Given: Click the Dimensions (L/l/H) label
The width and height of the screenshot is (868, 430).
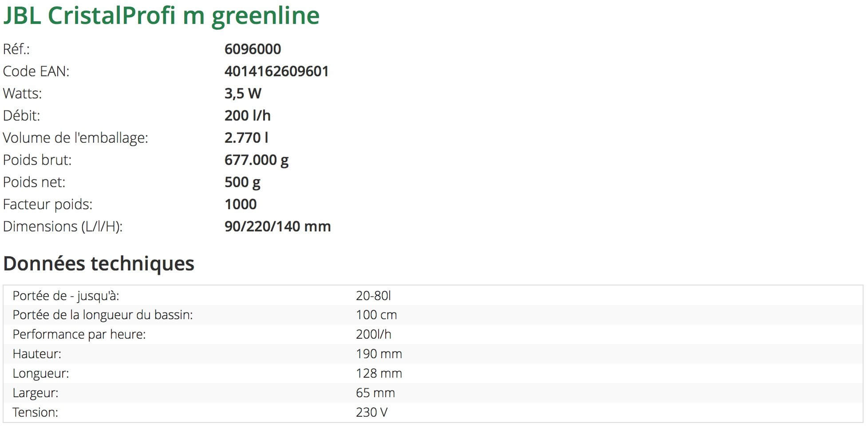Looking at the screenshot, I should pyautogui.click(x=63, y=227).
